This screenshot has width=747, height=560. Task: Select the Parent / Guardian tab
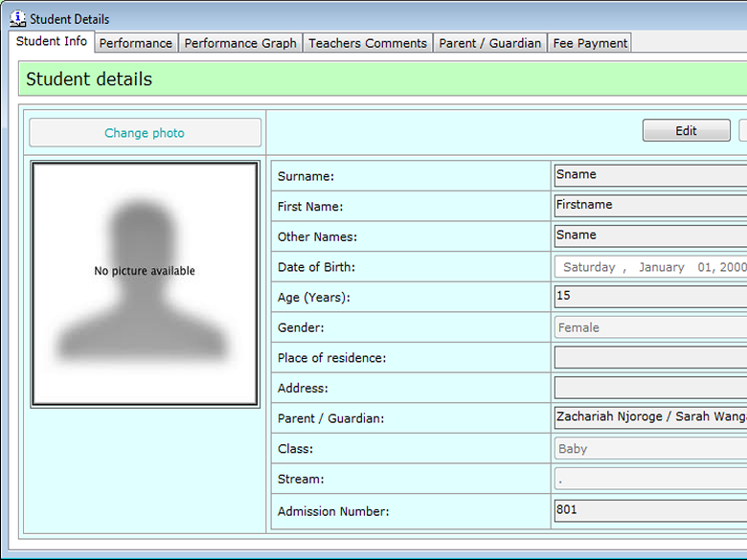[490, 43]
